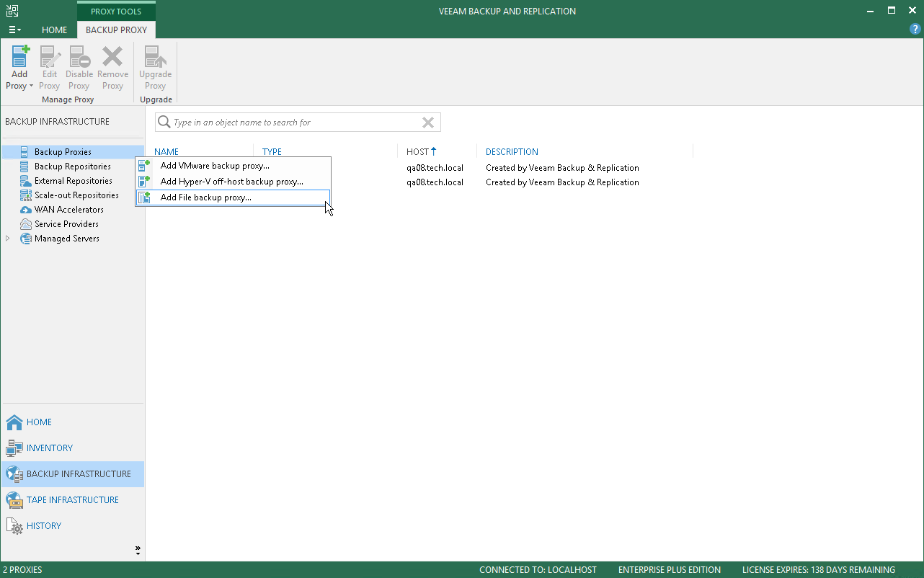Click CONNECTED TO: LOCALHOST status text
The image size is (924, 578).
tap(538, 570)
